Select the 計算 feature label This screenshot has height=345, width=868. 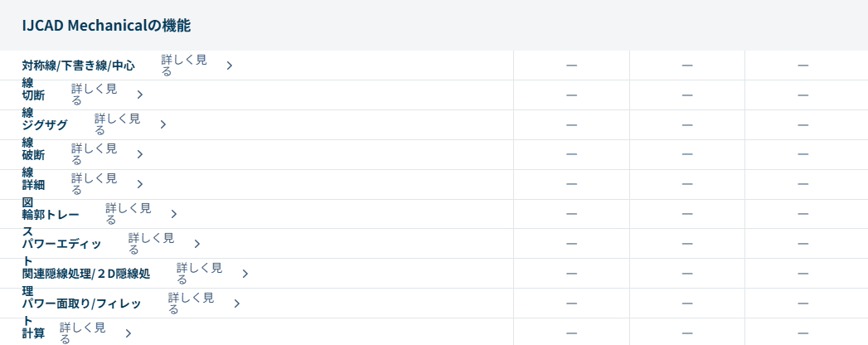point(34,333)
